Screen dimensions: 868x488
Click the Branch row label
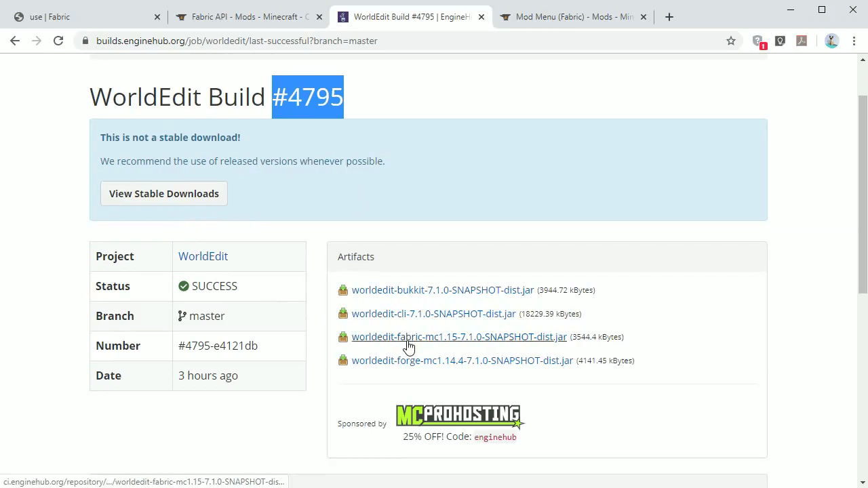(x=115, y=316)
